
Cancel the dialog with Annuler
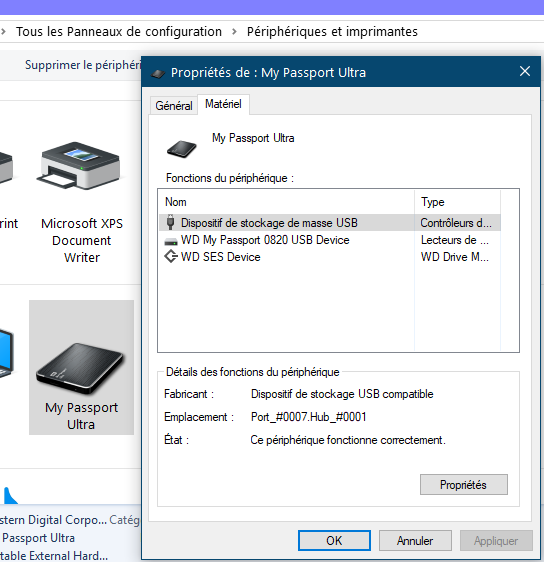(415, 540)
